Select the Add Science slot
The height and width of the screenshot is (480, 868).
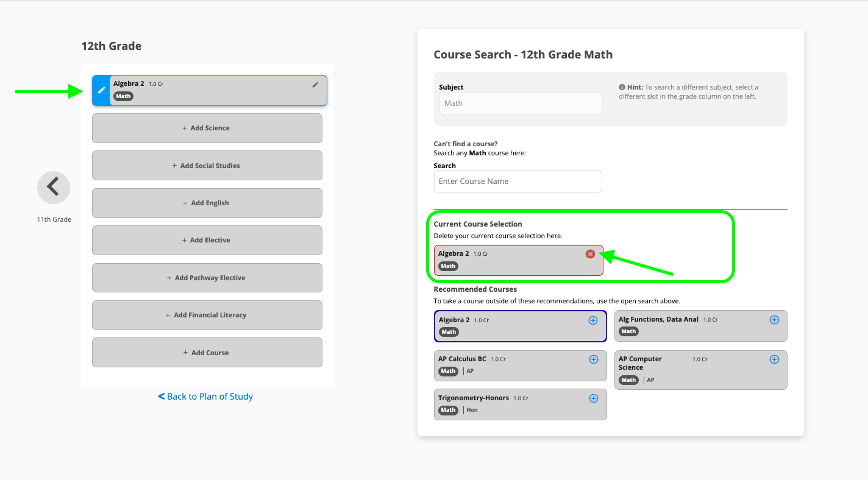207,129
